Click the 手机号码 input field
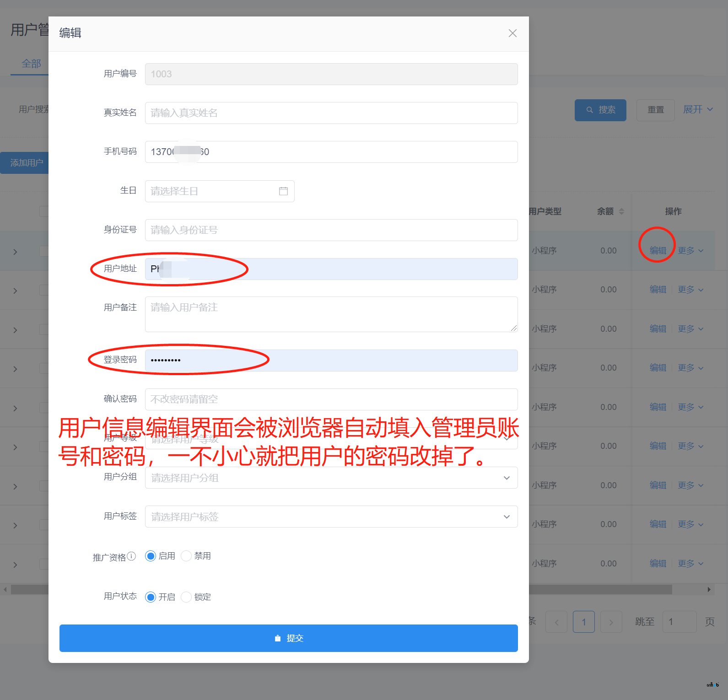 click(x=331, y=152)
